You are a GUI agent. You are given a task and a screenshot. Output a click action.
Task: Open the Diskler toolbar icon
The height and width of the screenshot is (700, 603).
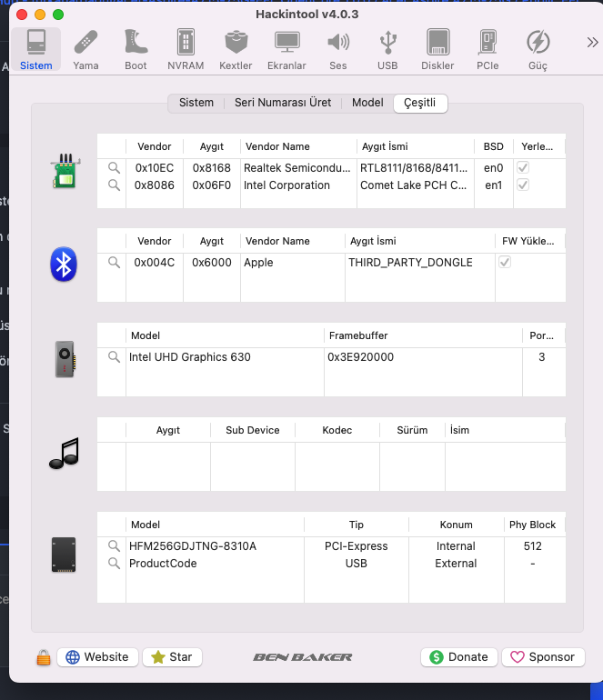coord(437,49)
